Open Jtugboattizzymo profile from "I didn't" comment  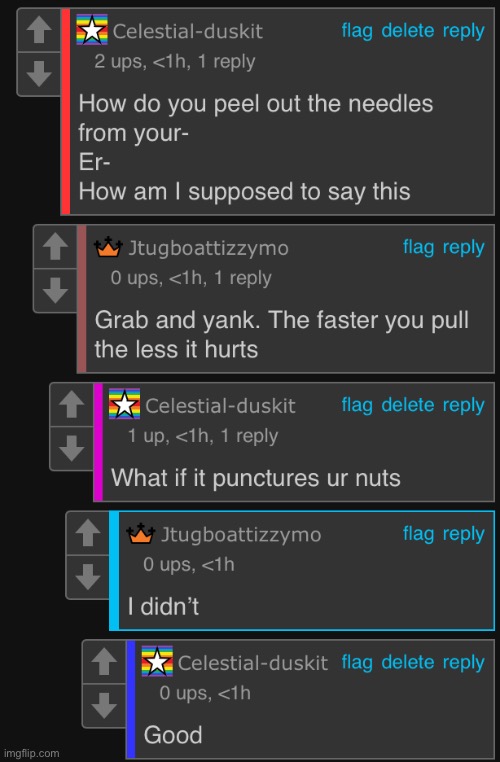click(x=241, y=535)
